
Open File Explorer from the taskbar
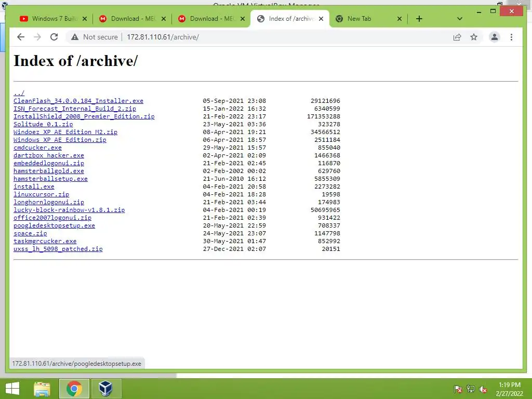[42, 389]
